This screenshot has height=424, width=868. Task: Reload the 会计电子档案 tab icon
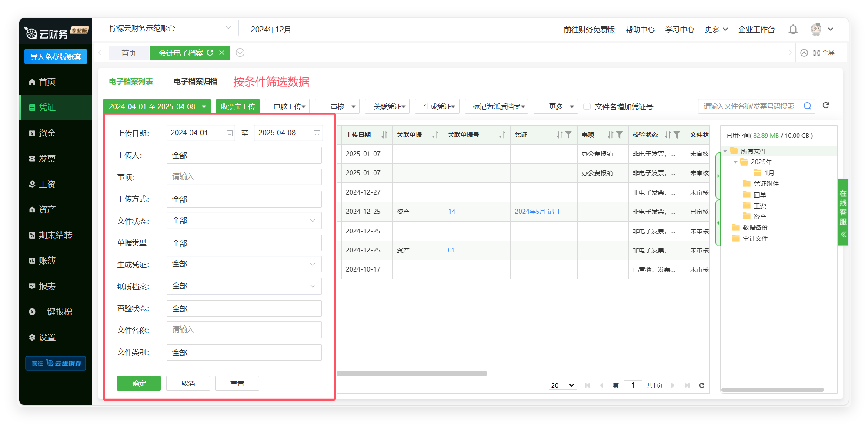click(210, 53)
